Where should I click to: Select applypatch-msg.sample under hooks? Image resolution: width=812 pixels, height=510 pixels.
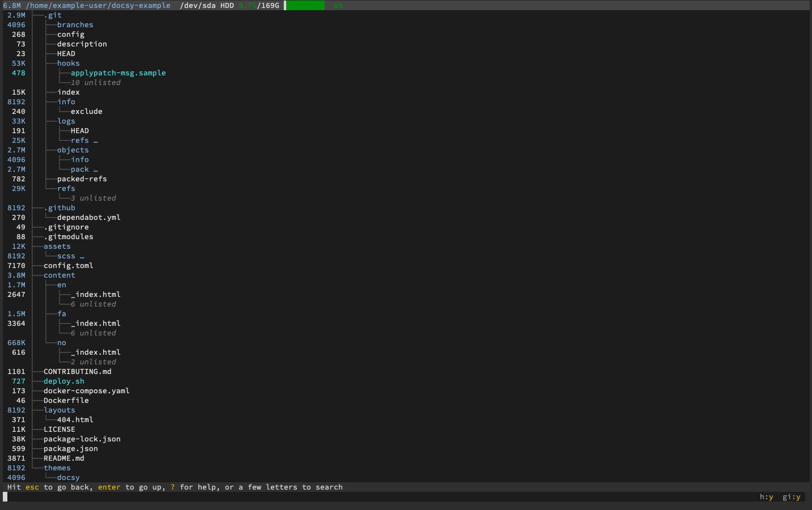[118, 73]
